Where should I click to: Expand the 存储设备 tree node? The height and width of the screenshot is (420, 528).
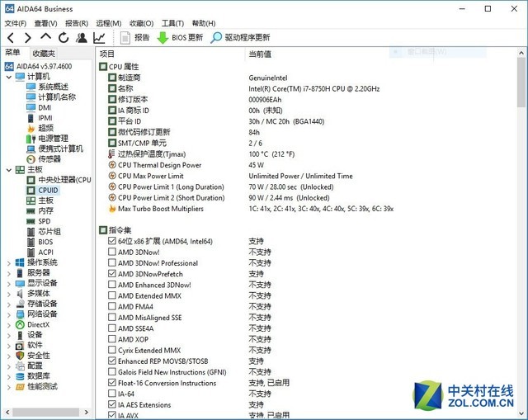pos(9,304)
